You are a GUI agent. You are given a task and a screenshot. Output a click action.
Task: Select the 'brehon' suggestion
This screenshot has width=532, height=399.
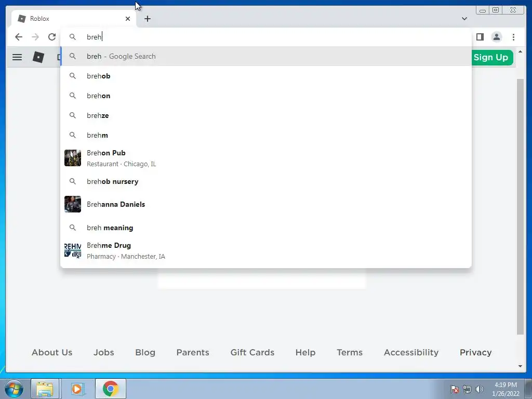coord(266,96)
